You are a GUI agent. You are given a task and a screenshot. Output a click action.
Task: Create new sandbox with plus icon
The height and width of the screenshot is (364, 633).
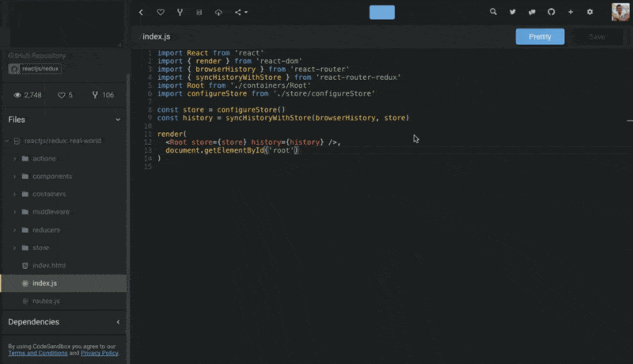click(570, 12)
